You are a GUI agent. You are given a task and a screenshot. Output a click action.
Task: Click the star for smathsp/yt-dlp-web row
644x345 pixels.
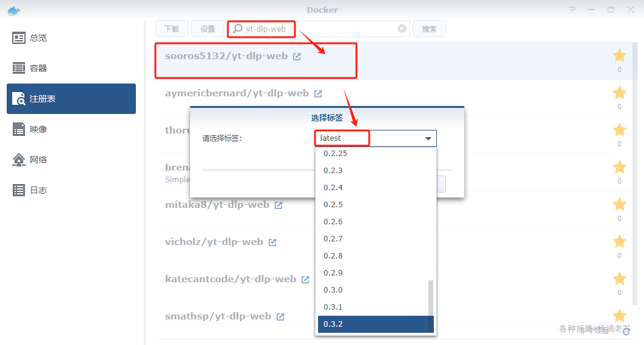(620, 315)
